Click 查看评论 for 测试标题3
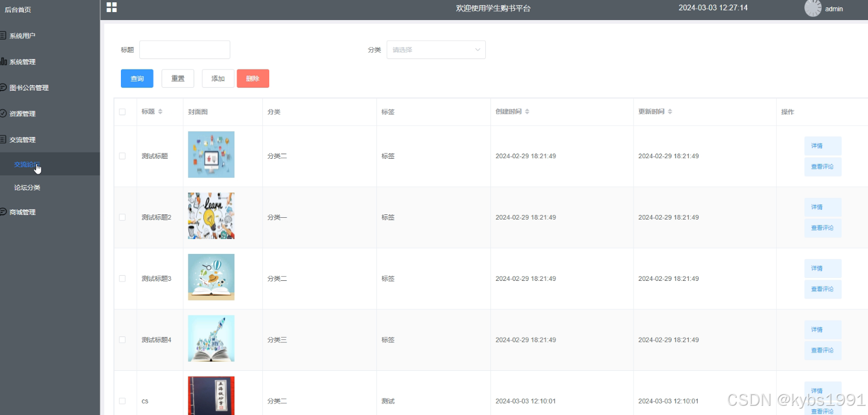Image resolution: width=868 pixels, height=415 pixels. click(x=823, y=289)
